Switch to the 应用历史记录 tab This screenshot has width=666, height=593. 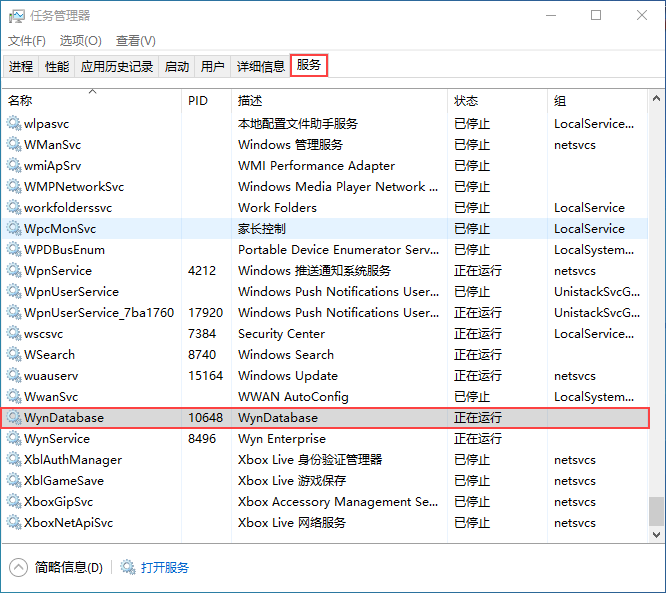point(117,66)
